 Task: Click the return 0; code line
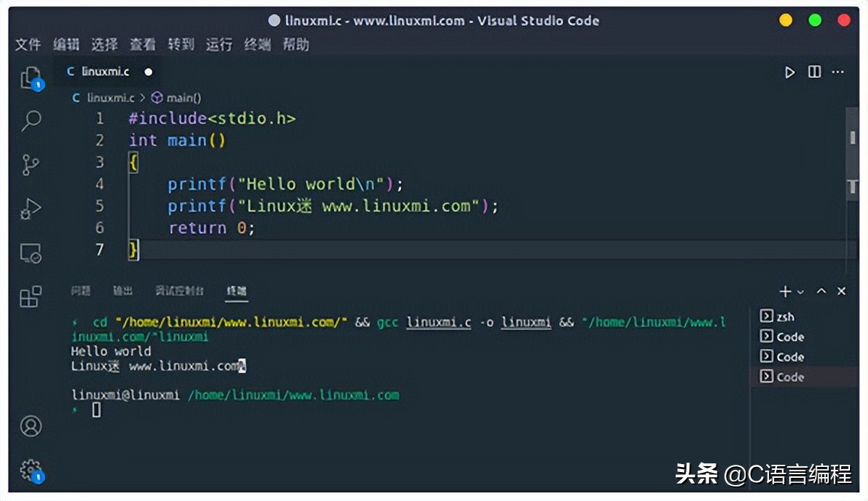(212, 228)
